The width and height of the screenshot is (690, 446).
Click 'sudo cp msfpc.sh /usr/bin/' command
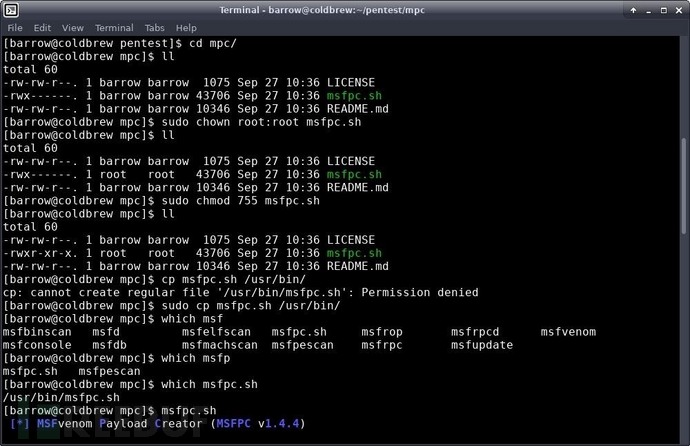[251, 306]
